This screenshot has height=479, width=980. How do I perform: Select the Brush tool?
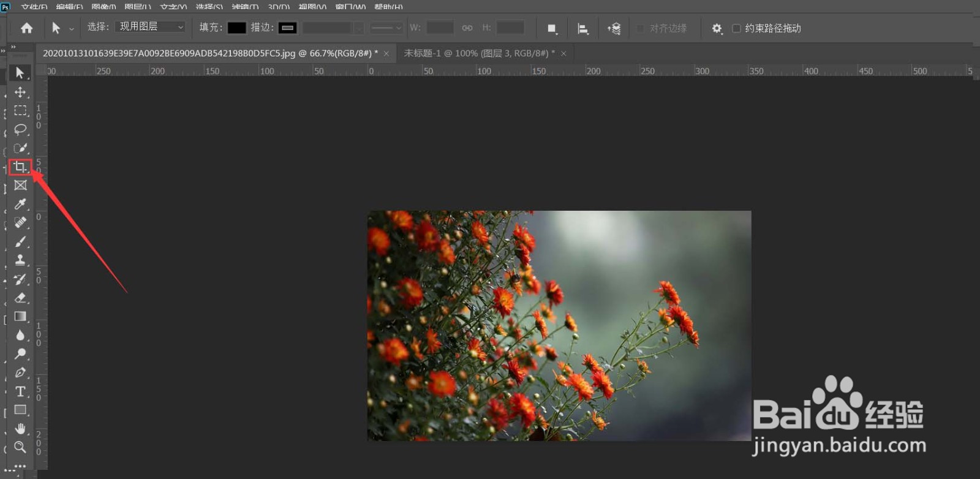[20, 241]
